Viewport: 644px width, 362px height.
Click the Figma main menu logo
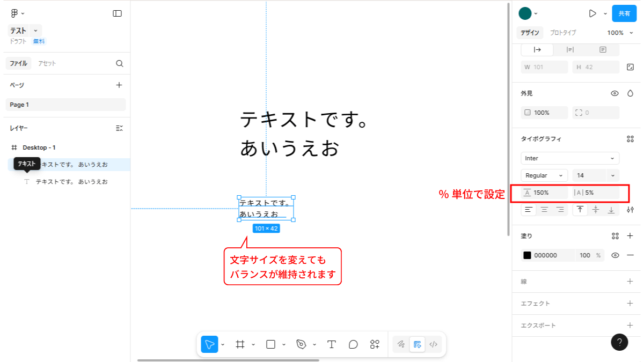pos(14,13)
